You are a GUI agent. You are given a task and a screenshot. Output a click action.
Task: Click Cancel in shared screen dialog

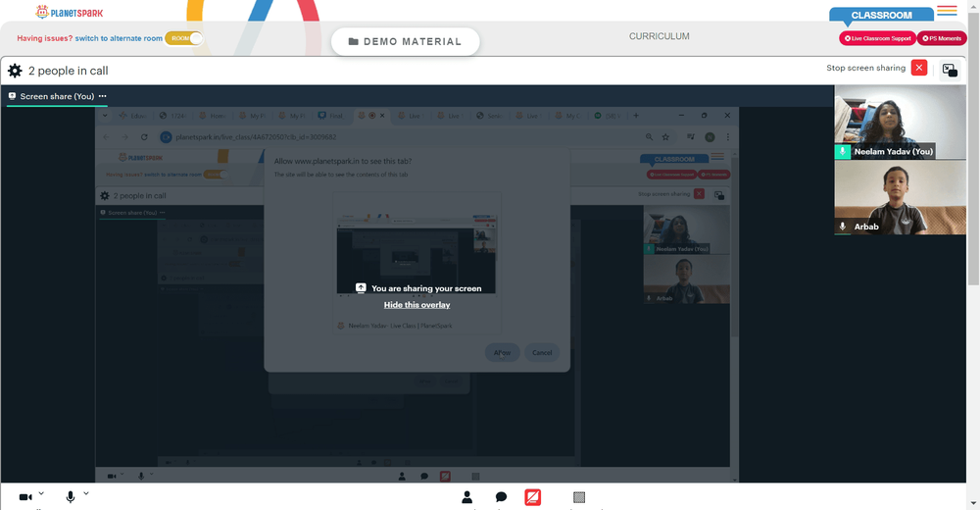[x=542, y=352]
